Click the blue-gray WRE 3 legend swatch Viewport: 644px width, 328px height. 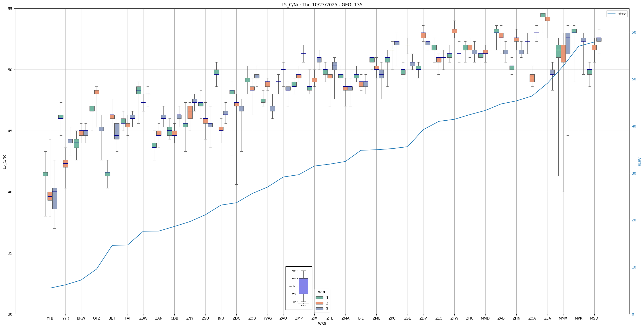click(319, 309)
